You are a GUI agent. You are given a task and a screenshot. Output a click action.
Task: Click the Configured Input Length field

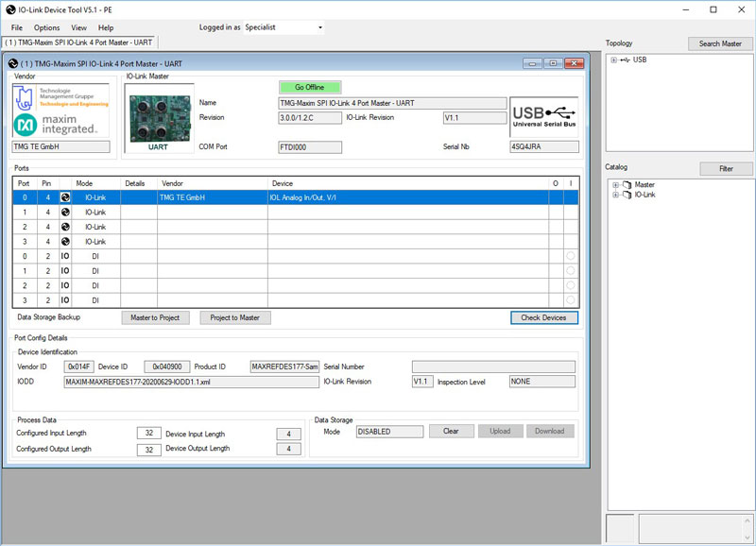tap(149, 433)
